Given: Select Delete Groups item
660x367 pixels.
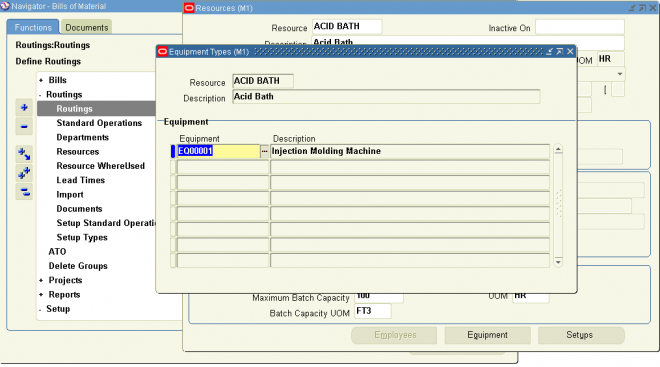Looking at the screenshot, I should point(78,266).
